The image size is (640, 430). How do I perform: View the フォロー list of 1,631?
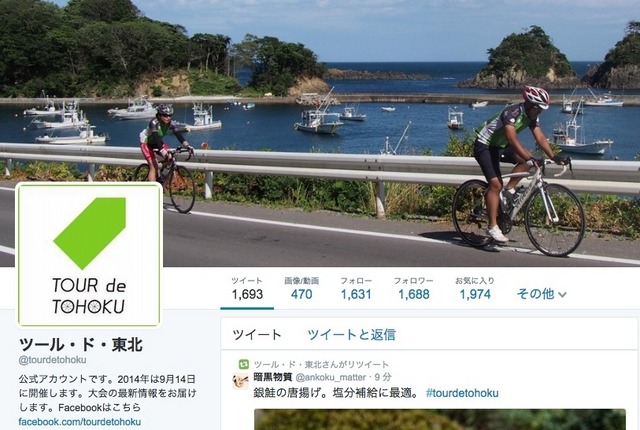click(356, 288)
